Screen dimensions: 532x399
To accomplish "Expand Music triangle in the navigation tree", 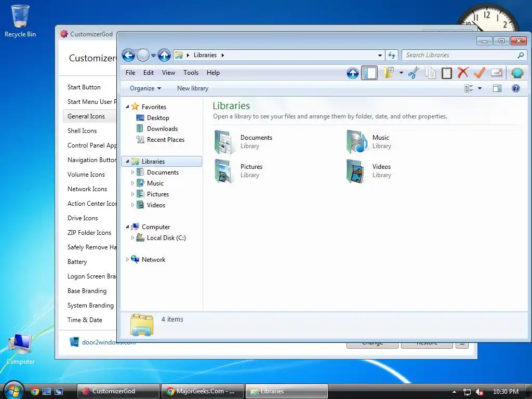I will point(132,183).
